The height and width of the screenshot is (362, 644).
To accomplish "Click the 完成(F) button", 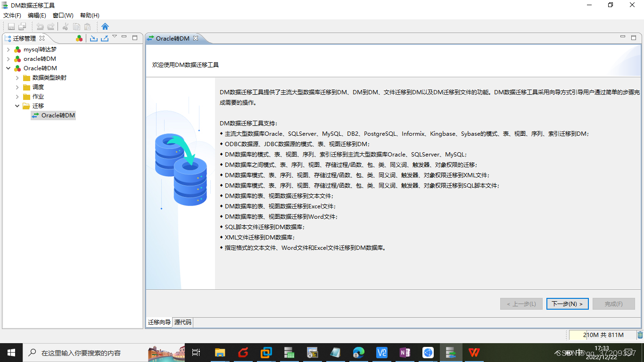I will [613, 304].
